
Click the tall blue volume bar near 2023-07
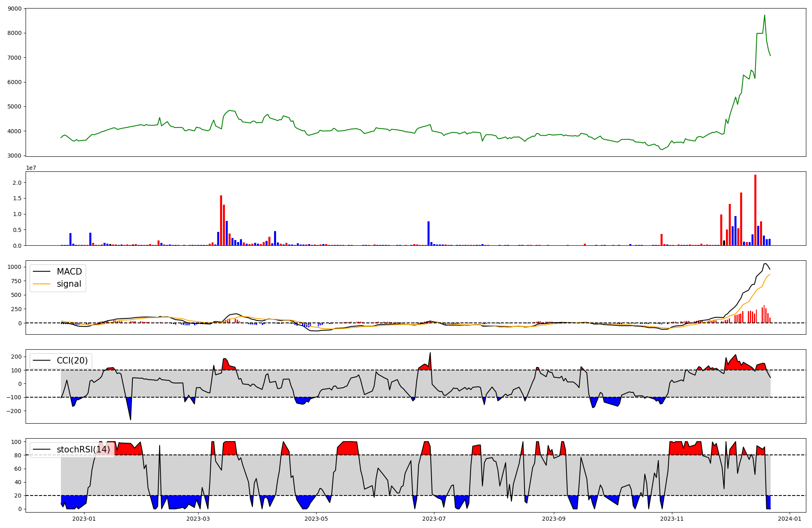[x=428, y=233]
